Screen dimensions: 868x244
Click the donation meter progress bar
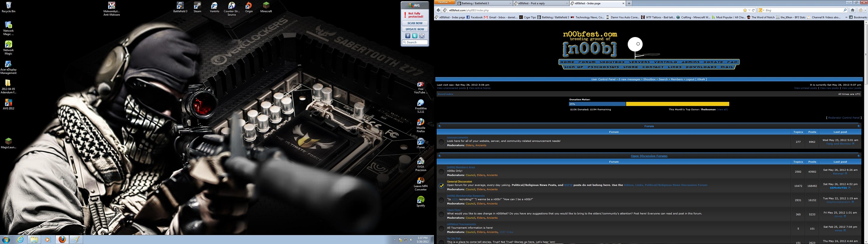tap(649, 104)
